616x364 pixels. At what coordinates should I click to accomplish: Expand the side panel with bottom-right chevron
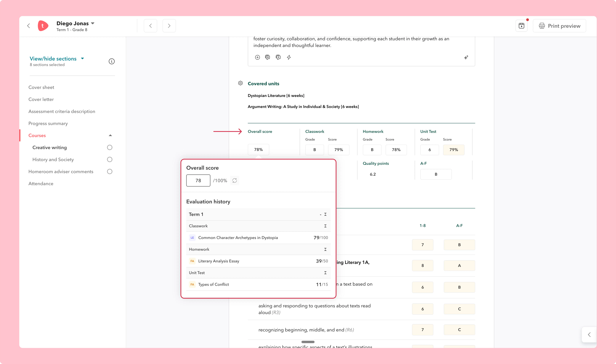(x=589, y=335)
